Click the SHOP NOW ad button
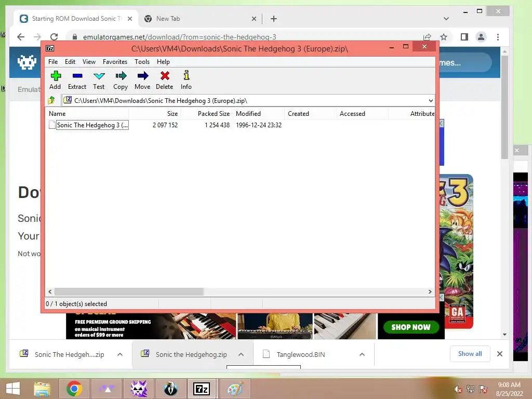 (x=411, y=327)
